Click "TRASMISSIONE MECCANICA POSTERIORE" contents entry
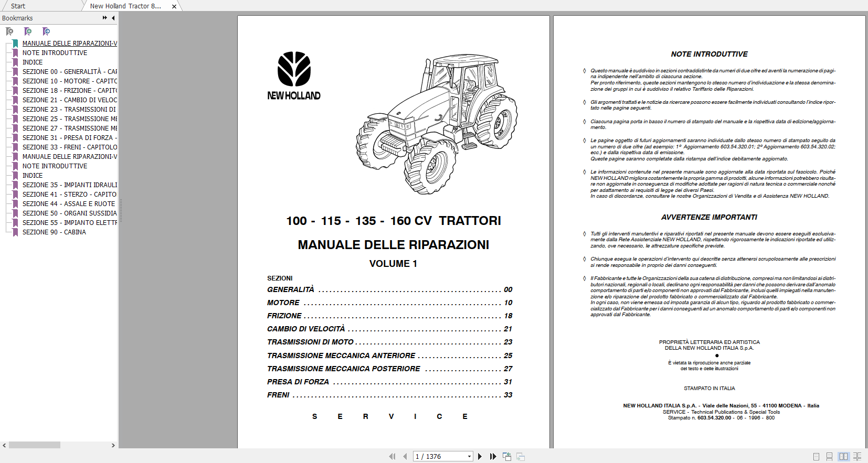Viewport: 868px width, 463px height. coord(389,369)
